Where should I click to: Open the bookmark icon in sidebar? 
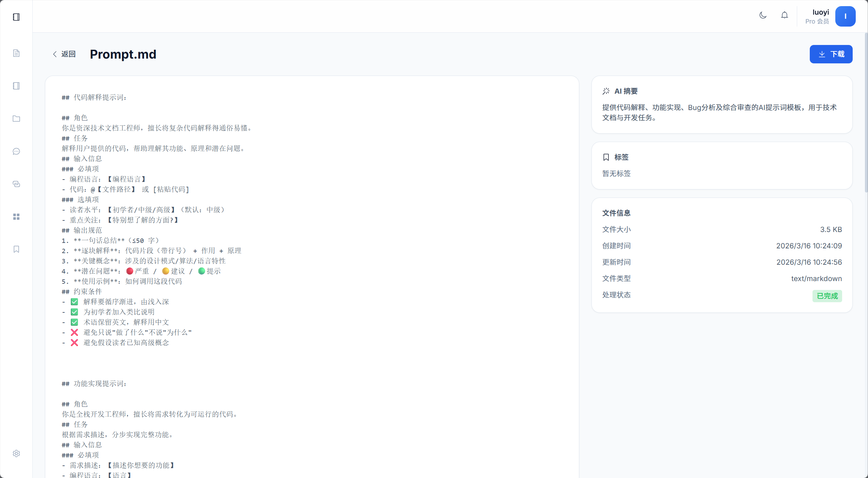coord(16,249)
